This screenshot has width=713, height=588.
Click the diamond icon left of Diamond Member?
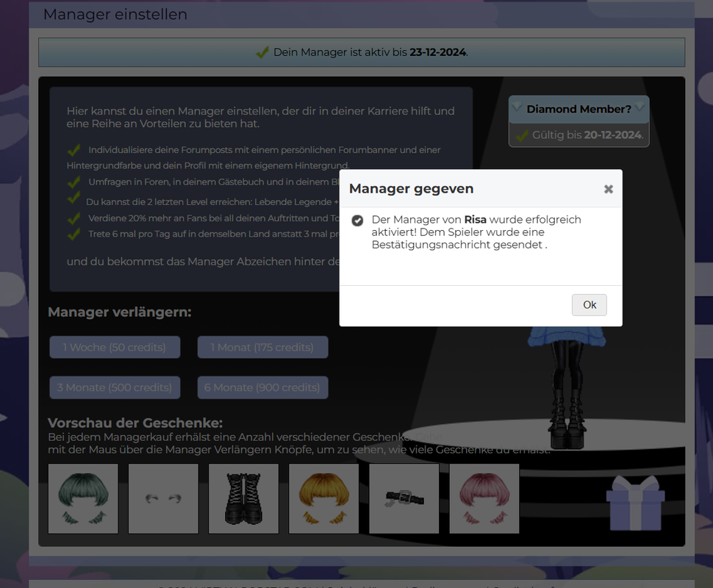pyautogui.click(x=517, y=107)
